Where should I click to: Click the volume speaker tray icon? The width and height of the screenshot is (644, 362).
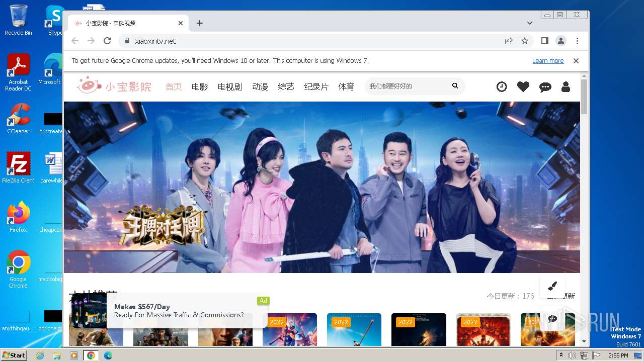572,355
